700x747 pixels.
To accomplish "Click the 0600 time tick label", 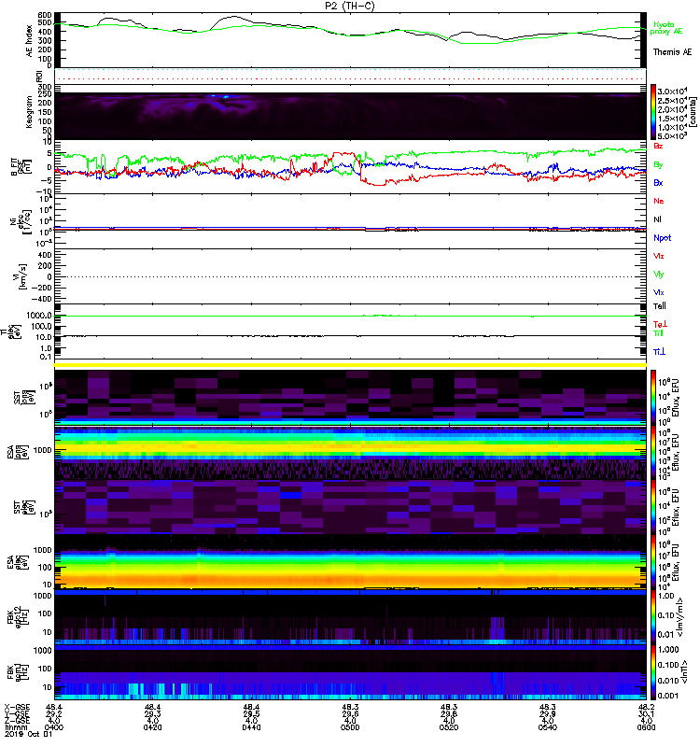I will click(646, 727).
